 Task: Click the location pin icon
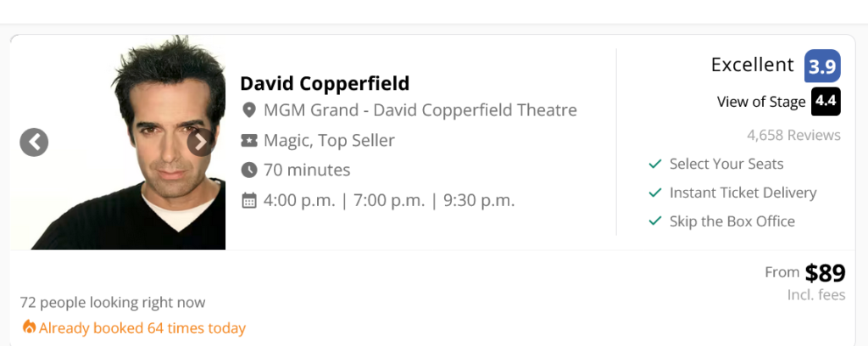(249, 110)
